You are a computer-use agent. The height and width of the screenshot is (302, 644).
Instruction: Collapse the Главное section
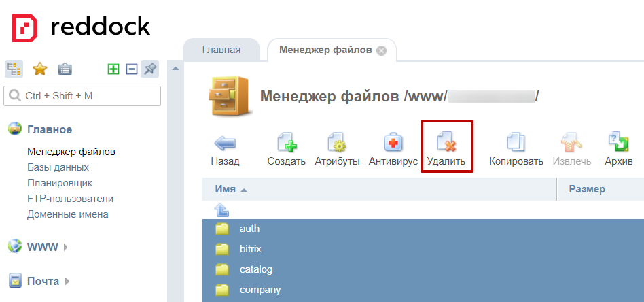click(x=49, y=129)
